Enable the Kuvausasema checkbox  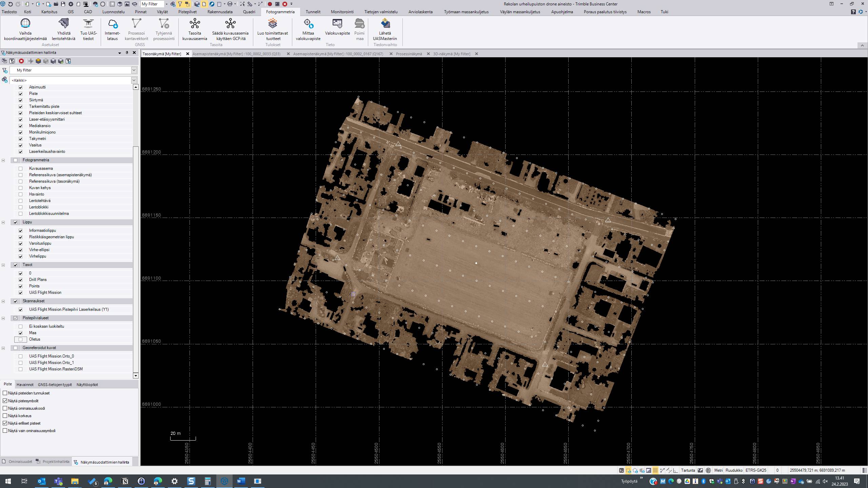(21, 168)
